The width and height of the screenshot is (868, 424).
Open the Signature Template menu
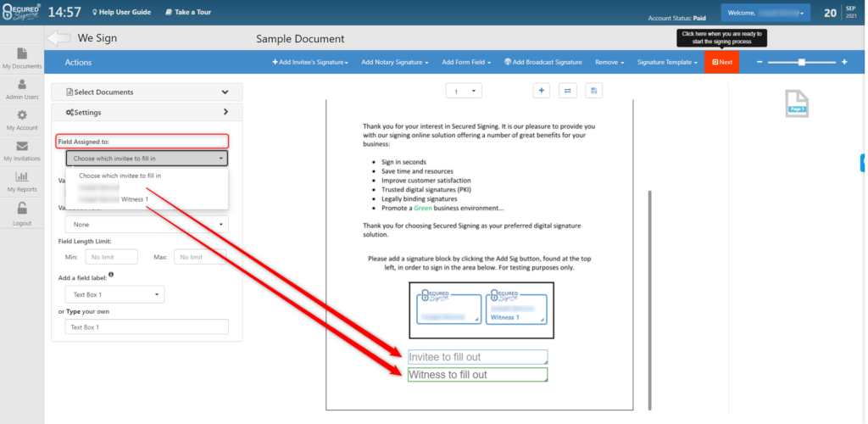(x=667, y=63)
